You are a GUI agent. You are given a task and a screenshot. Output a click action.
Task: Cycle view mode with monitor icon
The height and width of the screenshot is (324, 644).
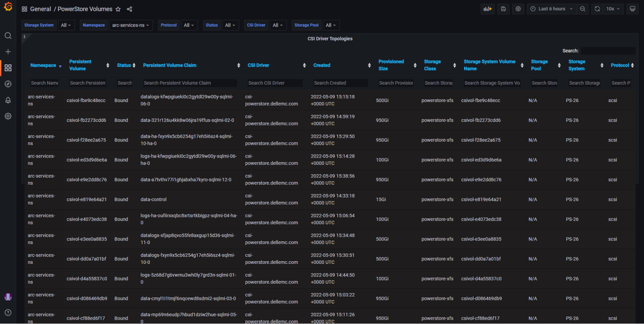point(632,9)
